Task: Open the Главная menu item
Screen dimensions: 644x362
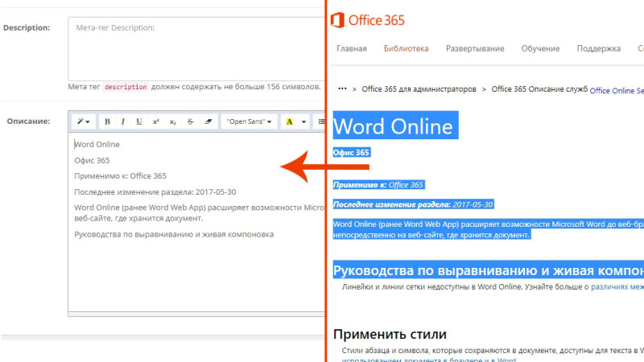Action: point(352,48)
